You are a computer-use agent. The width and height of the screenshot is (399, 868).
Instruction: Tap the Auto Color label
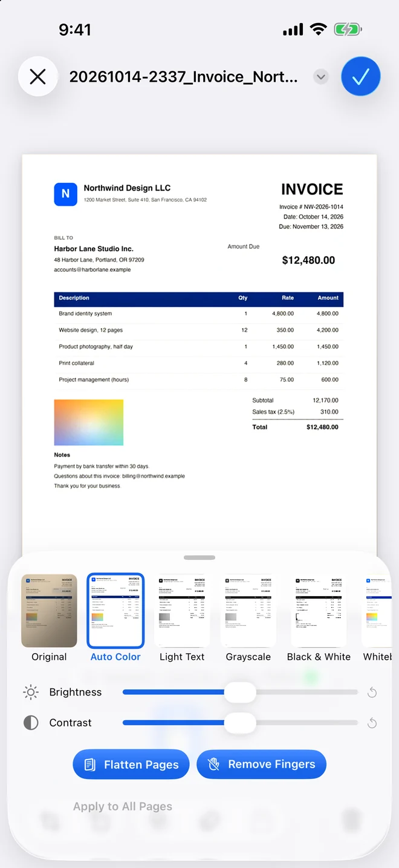(115, 657)
